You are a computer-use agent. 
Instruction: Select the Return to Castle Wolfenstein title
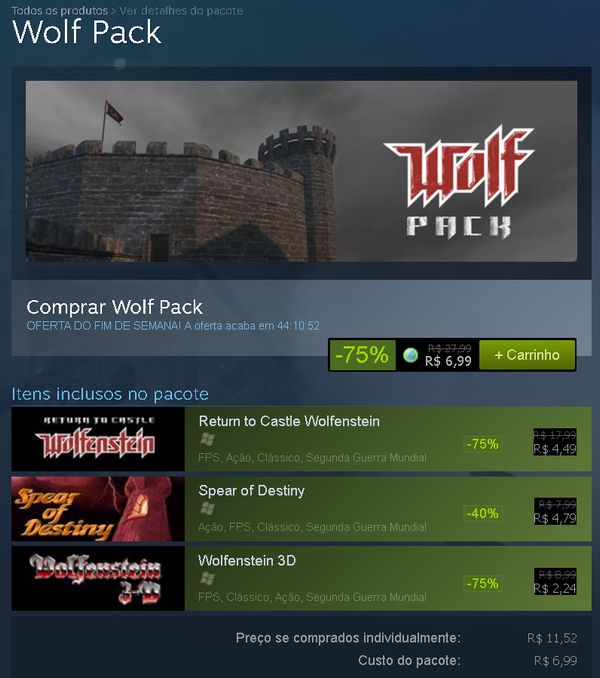[x=289, y=421]
